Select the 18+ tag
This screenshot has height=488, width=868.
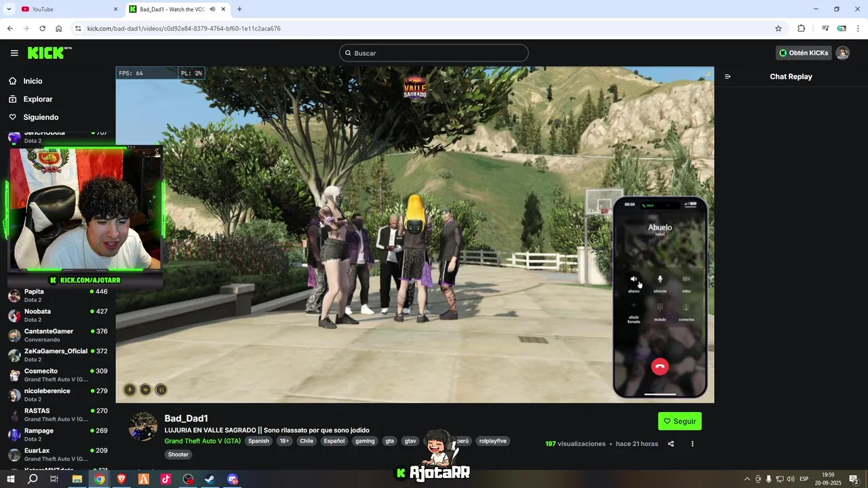[284, 441]
